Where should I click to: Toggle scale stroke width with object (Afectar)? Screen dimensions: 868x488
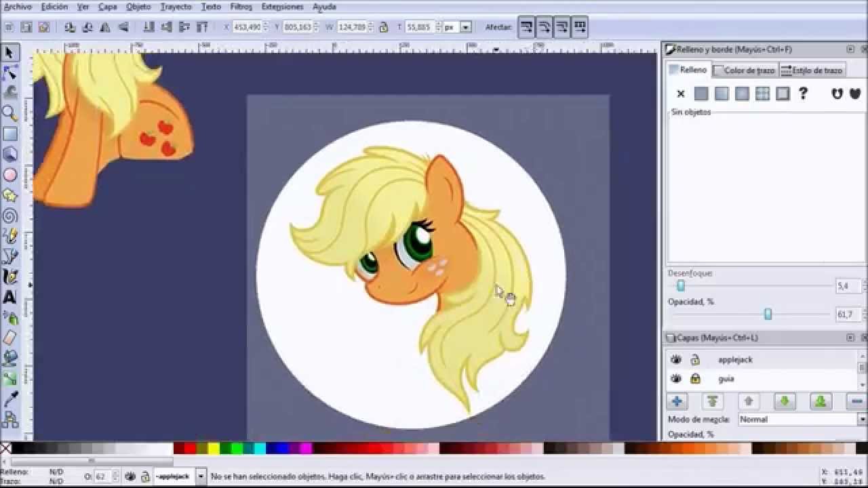pyautogui.click(x=526, y=28)
